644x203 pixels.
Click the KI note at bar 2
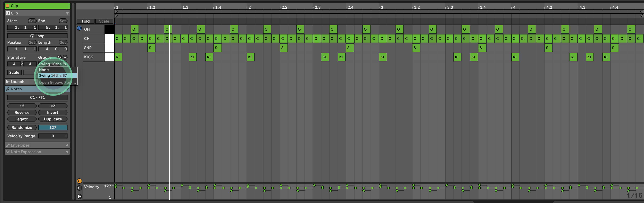(x=250, y=57)
